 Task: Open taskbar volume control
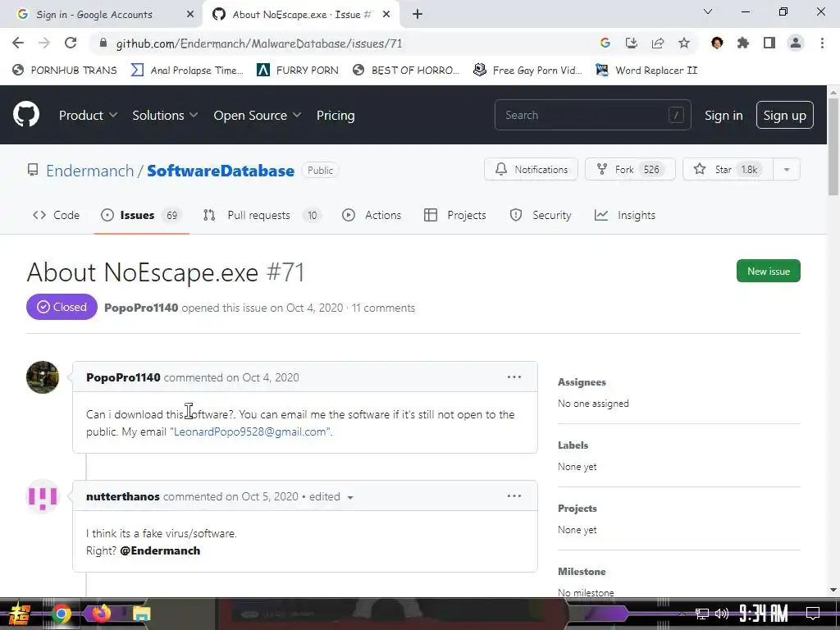pos(722,614)
